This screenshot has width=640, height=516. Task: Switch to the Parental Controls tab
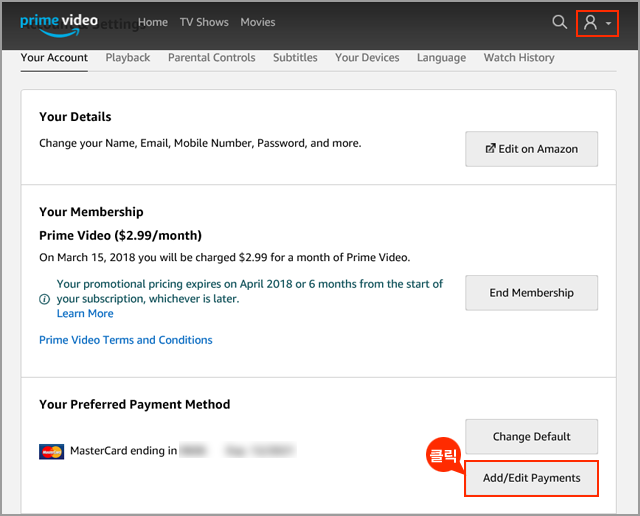click(x=211, y=58)
